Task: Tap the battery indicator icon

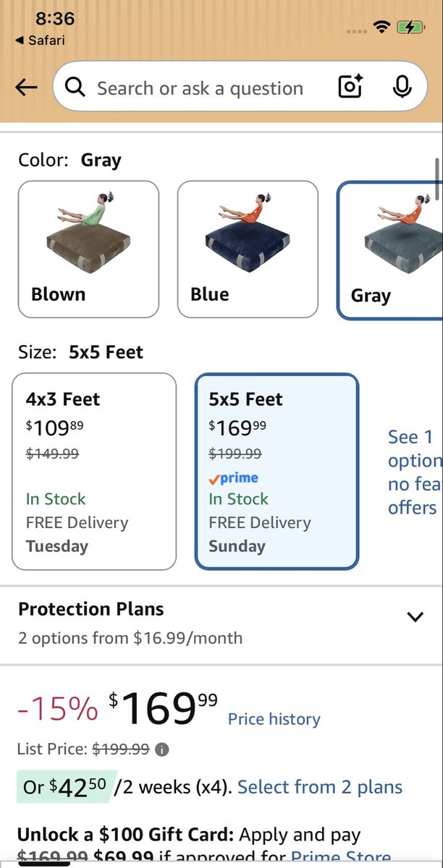Action: (410, 27)
